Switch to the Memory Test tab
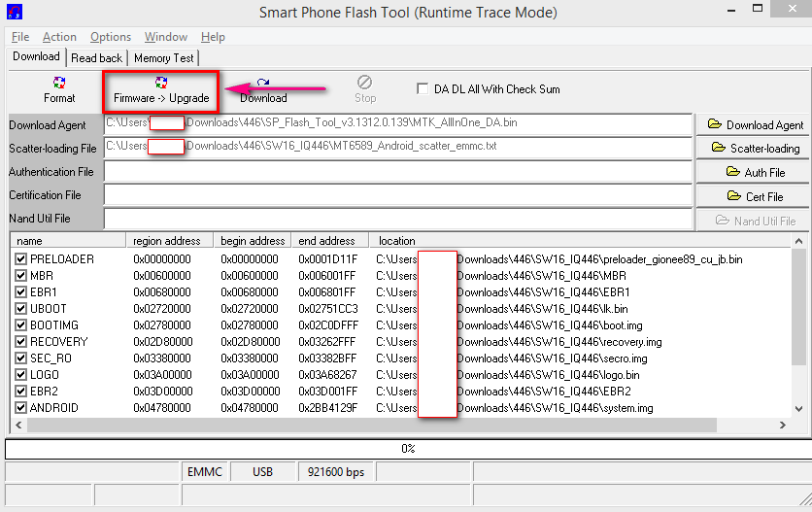Image resolution: width=812 pixels, height=512 pixels. click(x=163, y=58)
